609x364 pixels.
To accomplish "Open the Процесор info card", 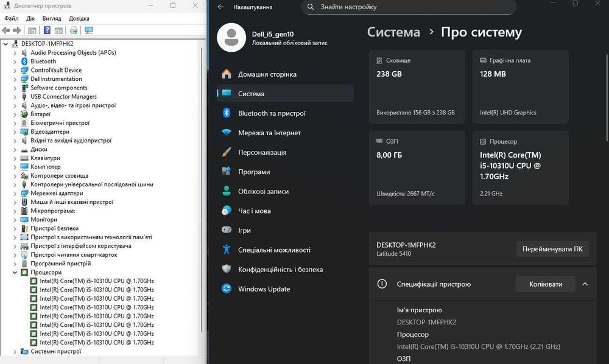I will 520,168.
